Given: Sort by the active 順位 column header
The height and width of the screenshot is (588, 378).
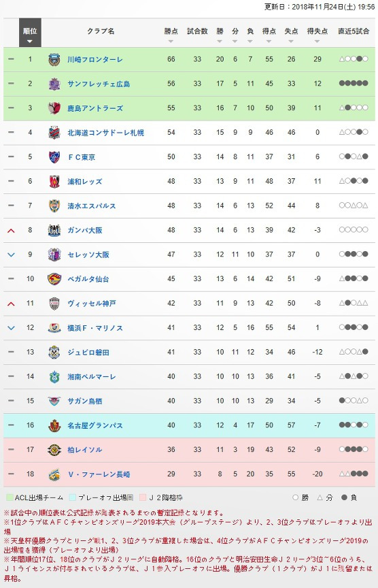Looking at the screenshot, I should tap(30, 33).
